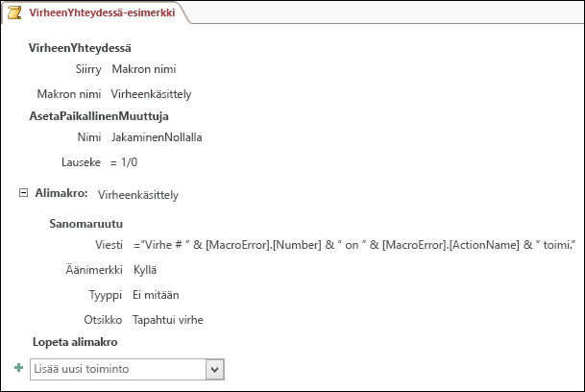Click the Viesti argument label

(x=109, y=245)
